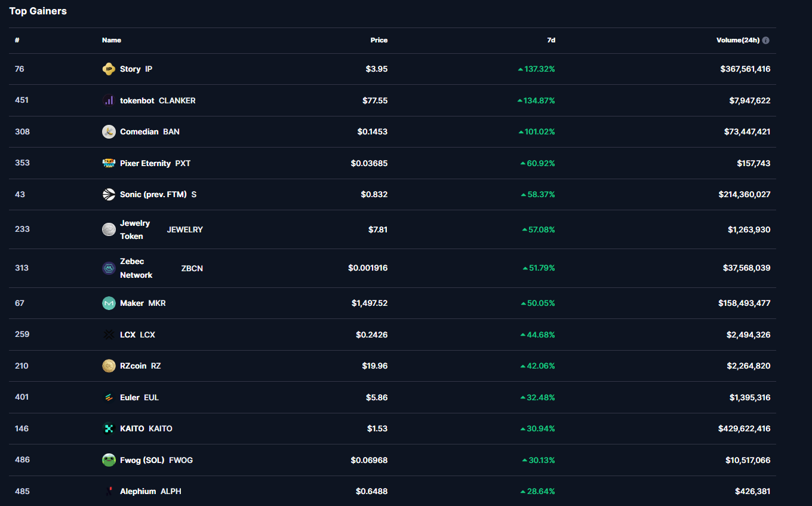Open the Comedian coin page link

[139, 132]
